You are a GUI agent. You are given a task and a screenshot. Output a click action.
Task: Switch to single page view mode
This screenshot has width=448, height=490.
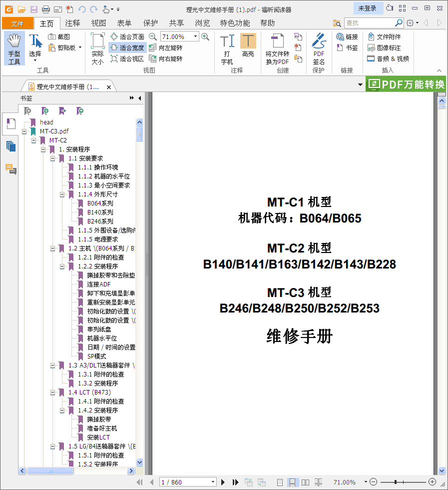280,482
